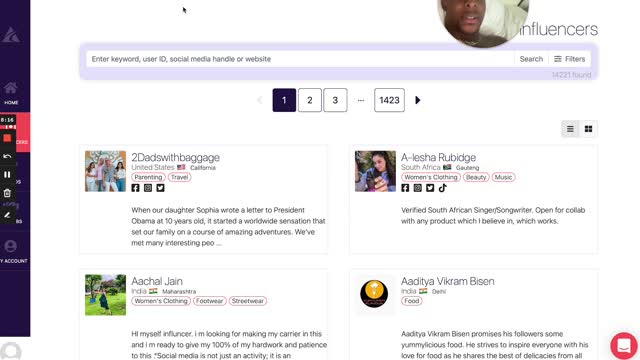Click the pagination ellipsis
640x360 pixels.
tap(361, 100)
